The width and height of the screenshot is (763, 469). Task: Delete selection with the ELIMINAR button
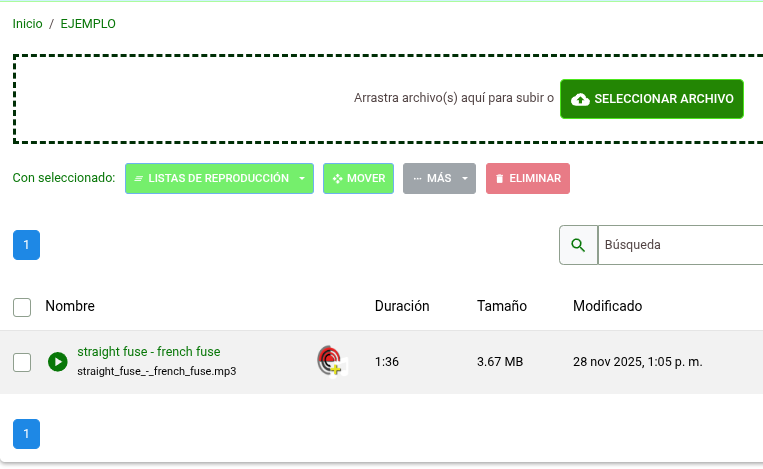(527, 179)
